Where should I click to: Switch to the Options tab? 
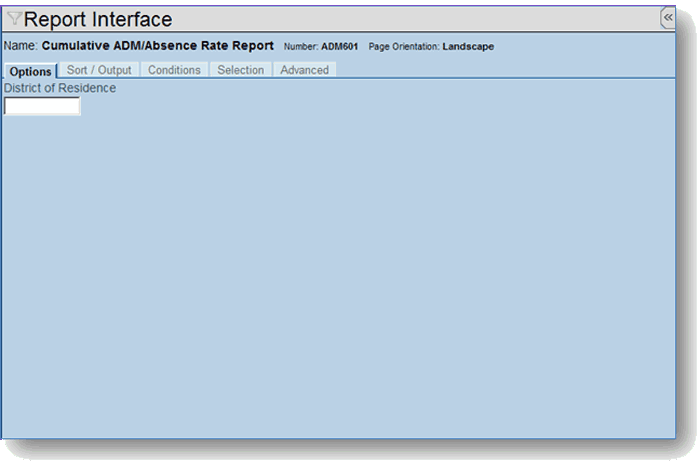(x=30, y=71)
